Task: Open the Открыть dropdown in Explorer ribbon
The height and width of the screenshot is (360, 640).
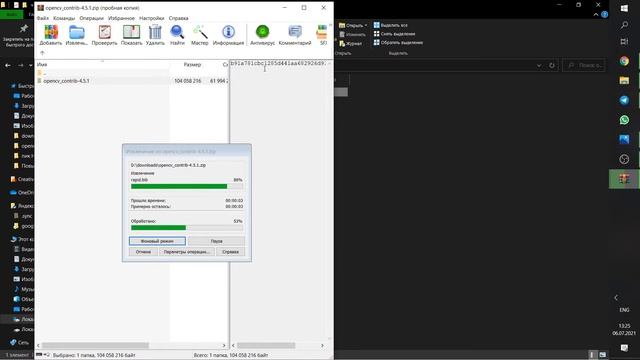Action: pos(353,25)
